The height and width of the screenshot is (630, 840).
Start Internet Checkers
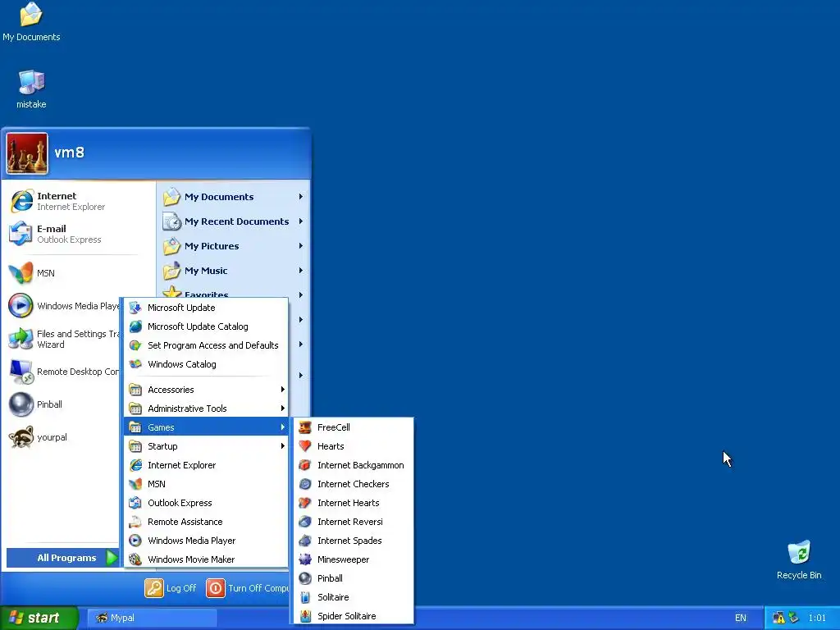coord(353,484)
